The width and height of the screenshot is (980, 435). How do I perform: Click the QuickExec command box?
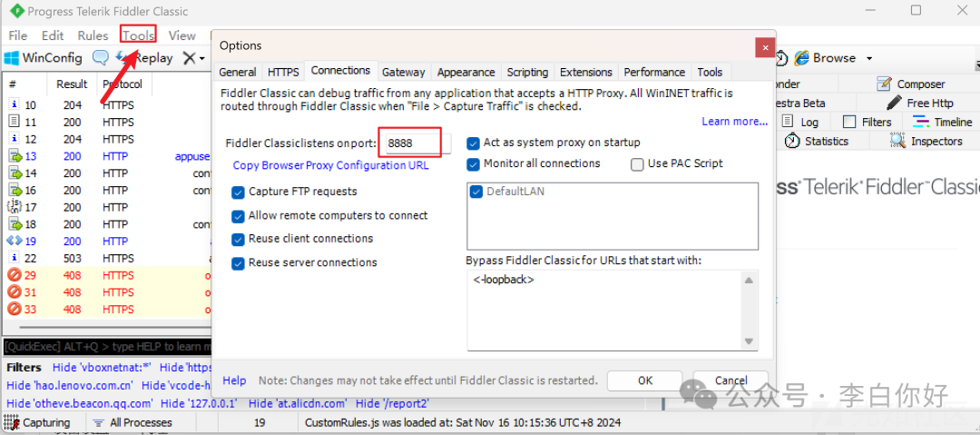[107, 347]
